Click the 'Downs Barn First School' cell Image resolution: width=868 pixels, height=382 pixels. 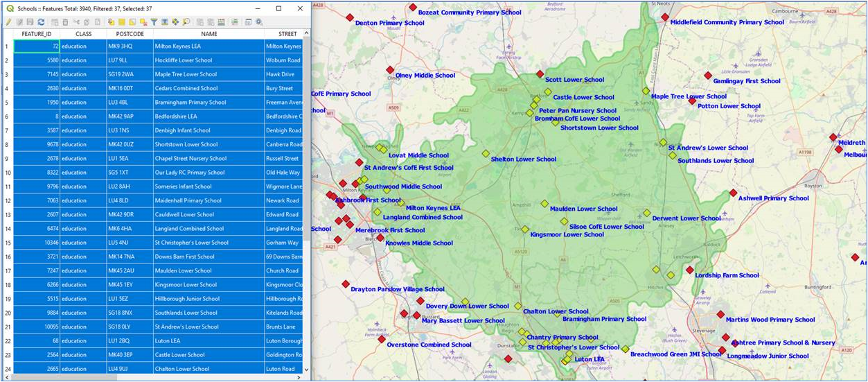pos(209,257)
